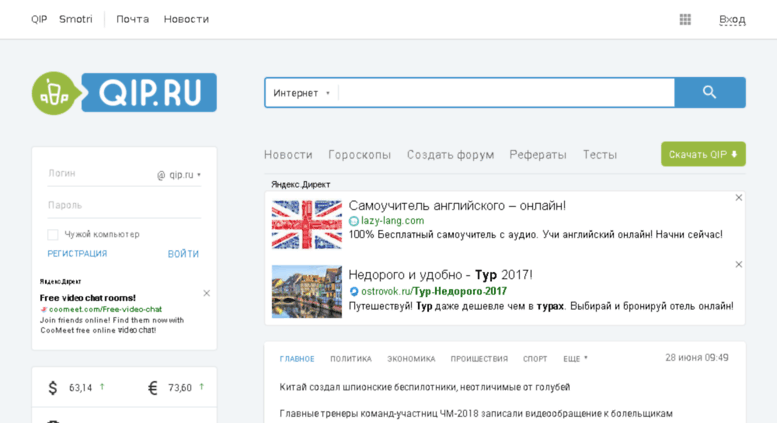
Task: Select the ГЛАВНОЕ news tab
Action: 297,359
